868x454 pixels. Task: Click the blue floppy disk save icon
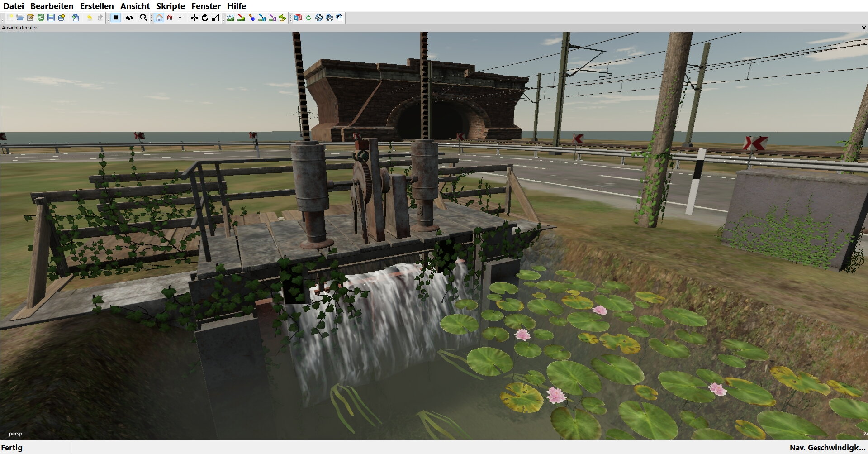51,18
